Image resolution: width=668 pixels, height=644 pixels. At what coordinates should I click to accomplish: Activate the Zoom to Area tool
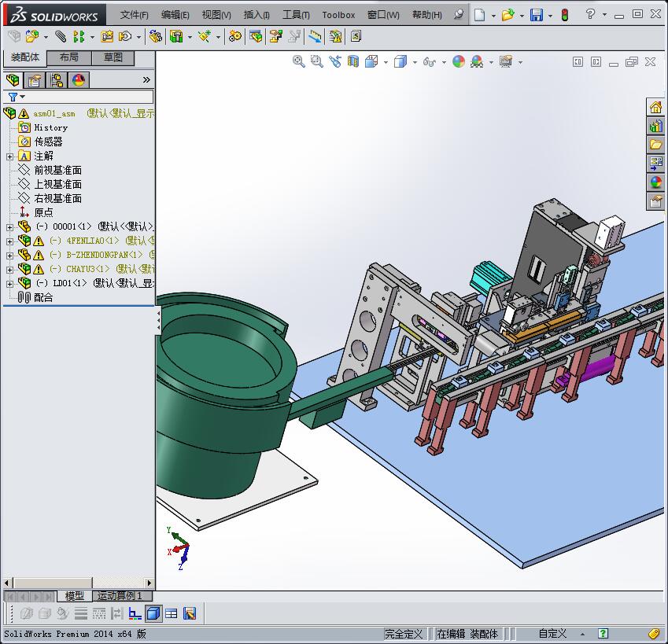pos(317,62)
